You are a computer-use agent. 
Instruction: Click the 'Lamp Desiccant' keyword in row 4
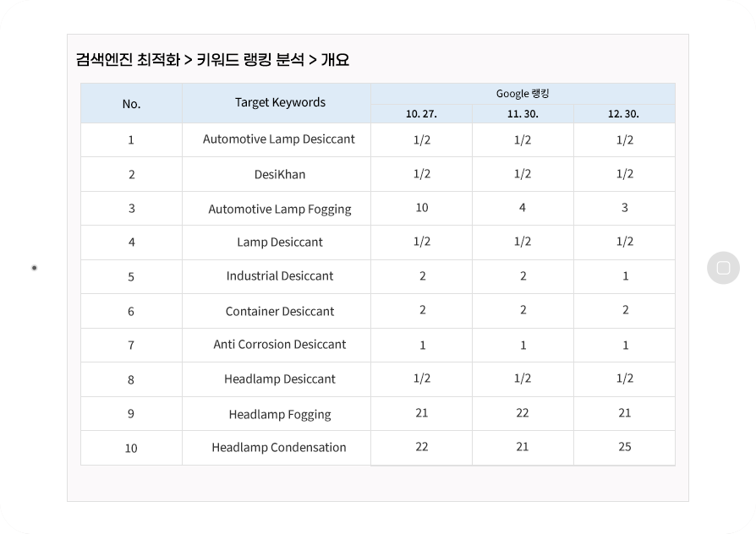point(280,242)
